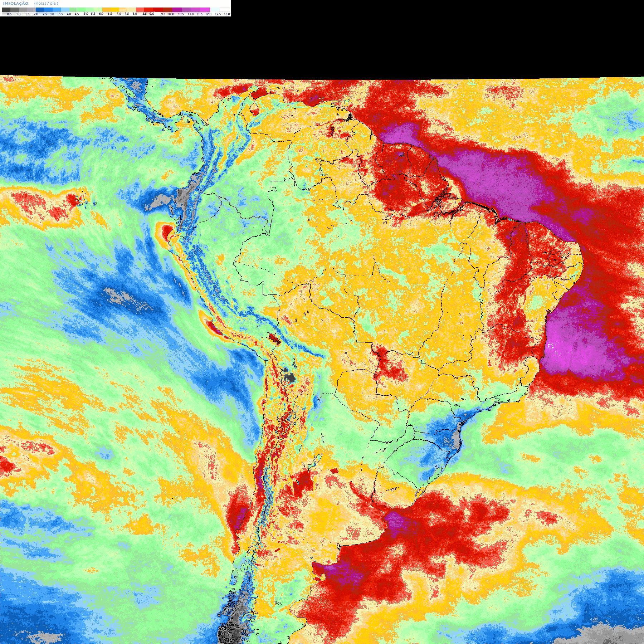The image size is (644, 644).
Task: Select the 6.0 legend value
Action: [101, 14]
